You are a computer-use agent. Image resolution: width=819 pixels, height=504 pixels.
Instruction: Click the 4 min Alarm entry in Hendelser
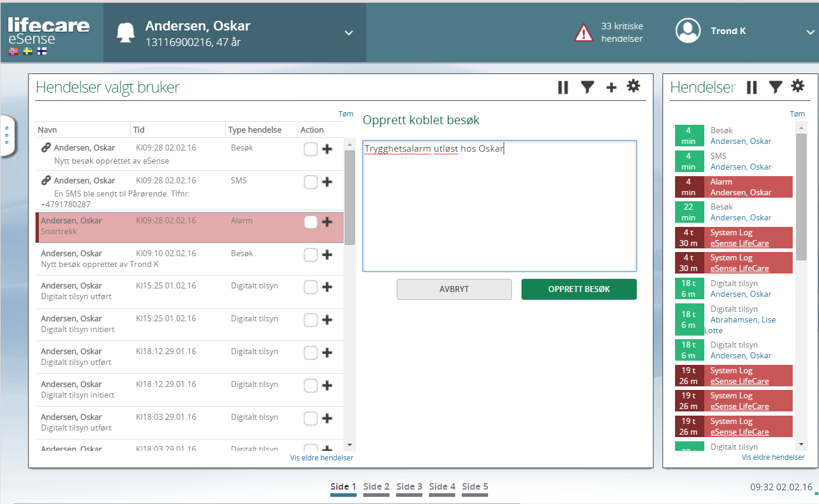734,187
